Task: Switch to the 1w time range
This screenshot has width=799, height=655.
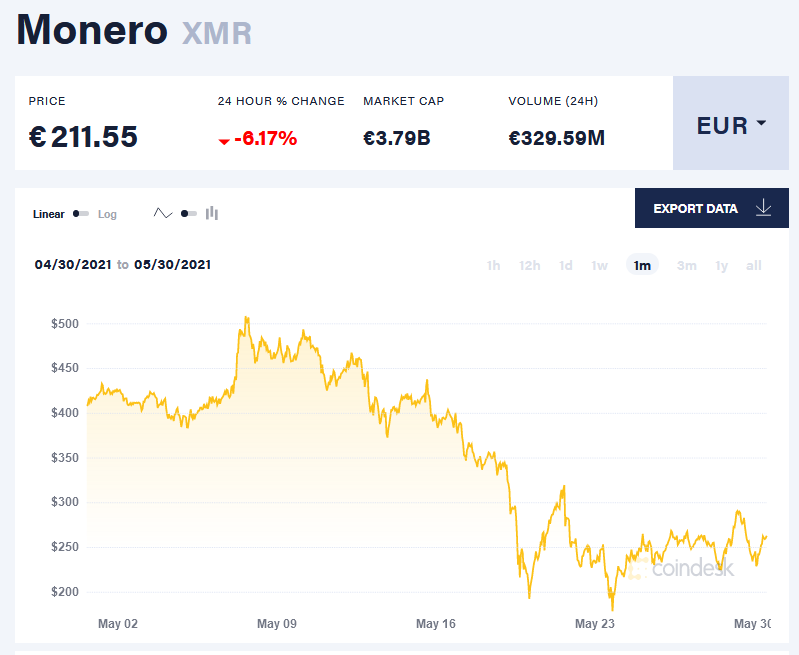Action: [x=599, y=266]
